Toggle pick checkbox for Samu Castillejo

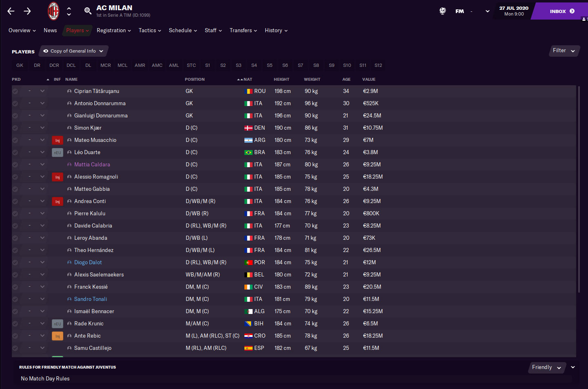tap(15, 348)
